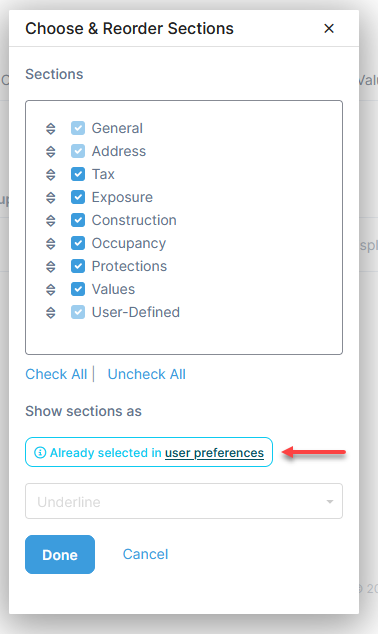Close the Choose & Reorder Sections dialog
Viewport: 378px width, 634px height.
(x=329, y=29)
